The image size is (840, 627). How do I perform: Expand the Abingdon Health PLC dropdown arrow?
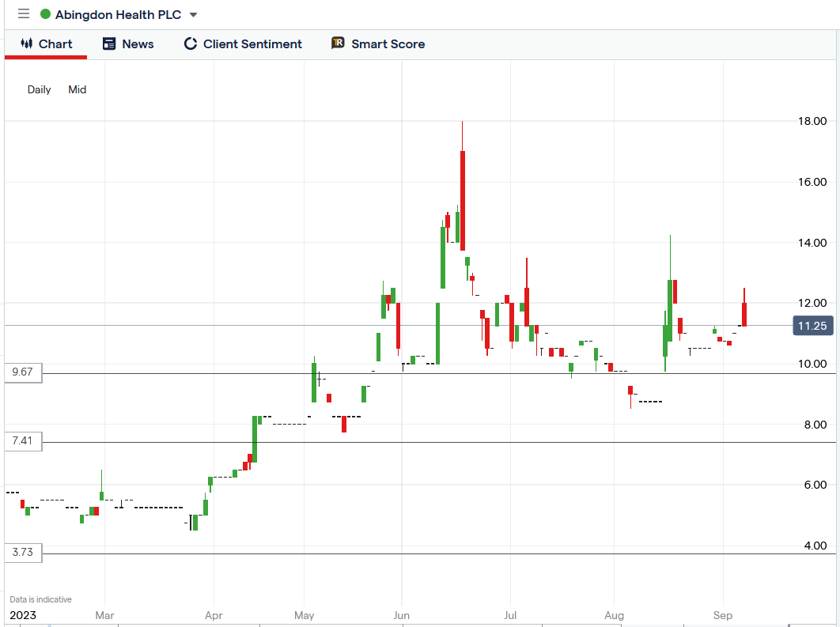(x=194, y=15)
